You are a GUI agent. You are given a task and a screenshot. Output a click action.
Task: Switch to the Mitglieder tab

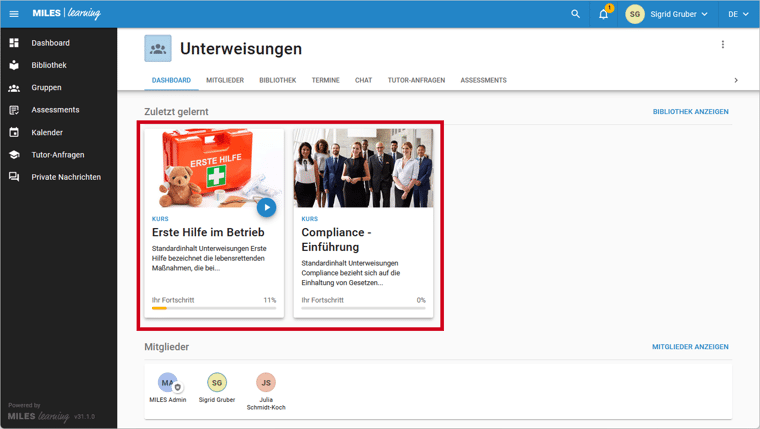click(225, 80)
